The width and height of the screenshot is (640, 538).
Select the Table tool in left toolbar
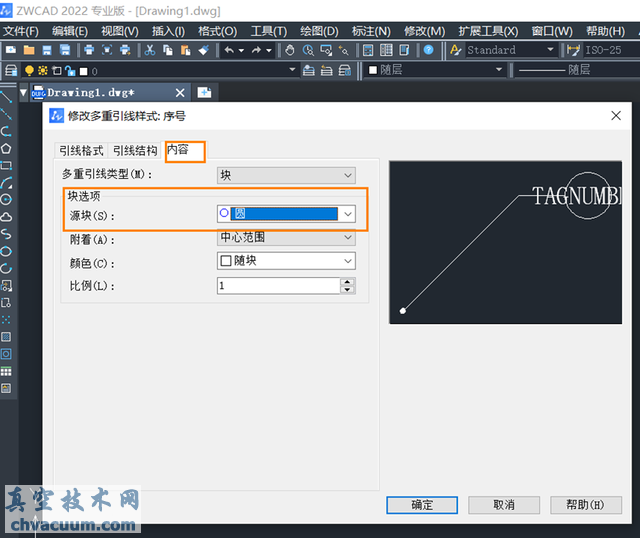pyautogui.click(x=6, y=371)
